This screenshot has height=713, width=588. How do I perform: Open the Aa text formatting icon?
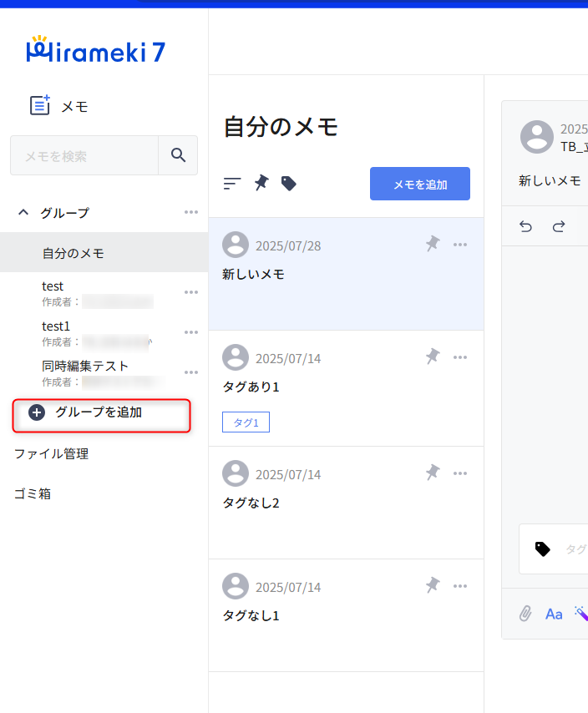point(554,614)
